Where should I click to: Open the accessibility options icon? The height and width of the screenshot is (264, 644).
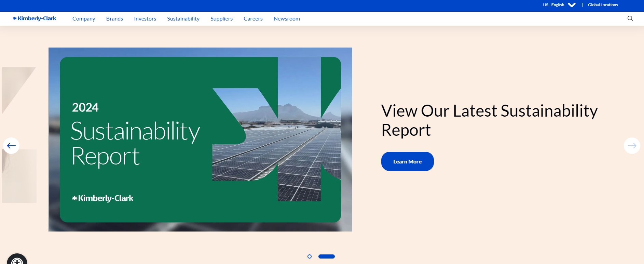pos(17,261)
